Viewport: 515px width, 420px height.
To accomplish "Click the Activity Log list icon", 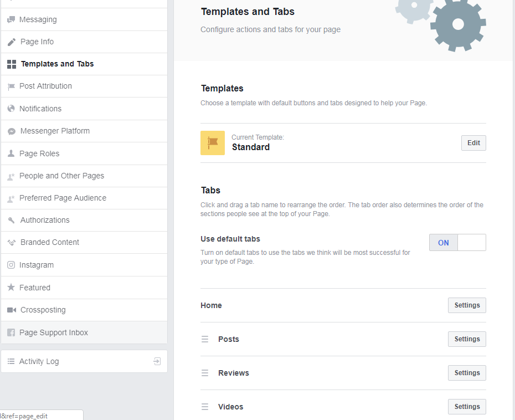I will tap(11, 361).
